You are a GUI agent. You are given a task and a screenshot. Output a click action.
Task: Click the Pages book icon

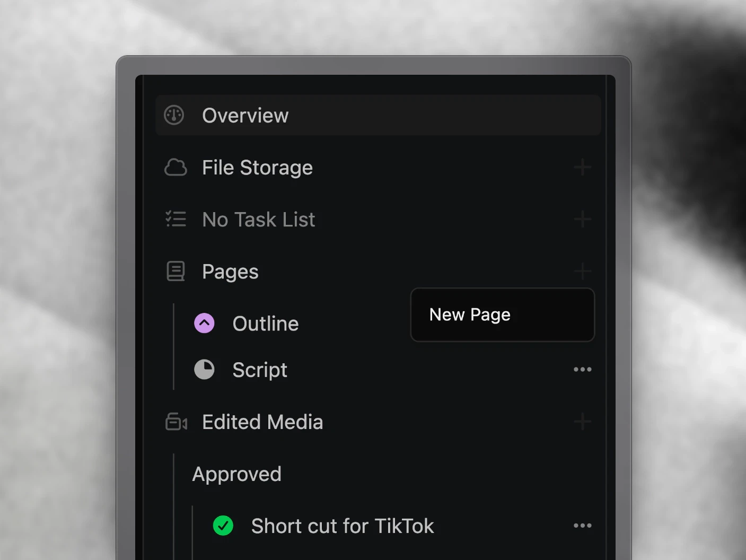175,271
